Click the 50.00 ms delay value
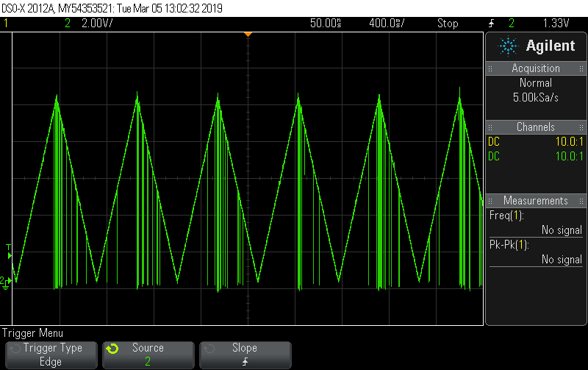Viewport: 588px width, 370px height. tap(326, 24)
